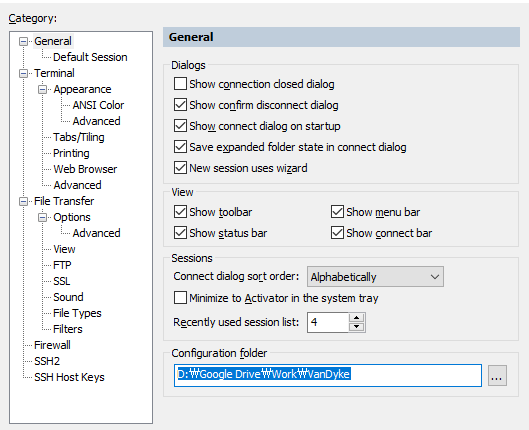Uncheck Show confirm disconnect dialog

pos(180,105)
